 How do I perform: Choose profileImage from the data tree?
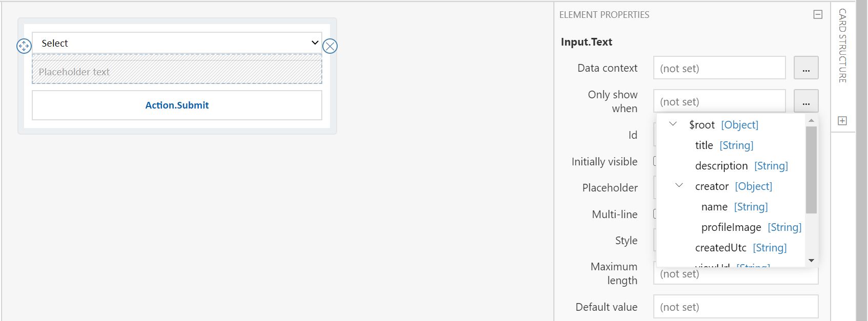point(732,227)
